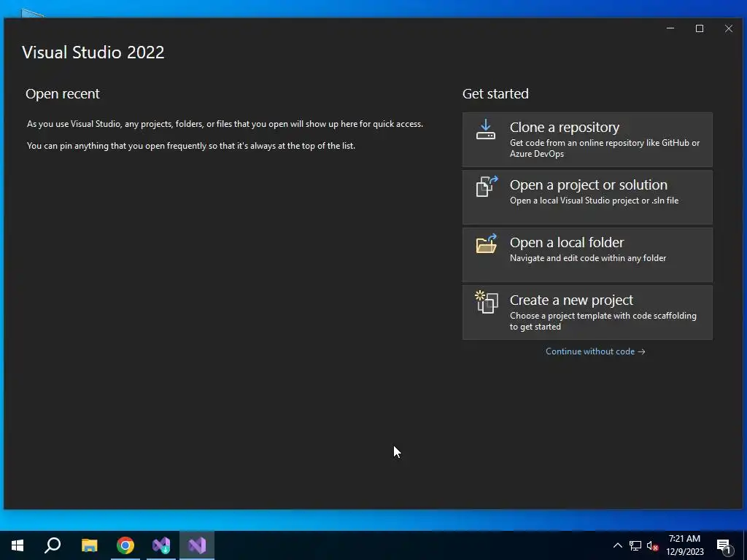
Task: Start Create a new project
Action: click(x=587, y=312)
